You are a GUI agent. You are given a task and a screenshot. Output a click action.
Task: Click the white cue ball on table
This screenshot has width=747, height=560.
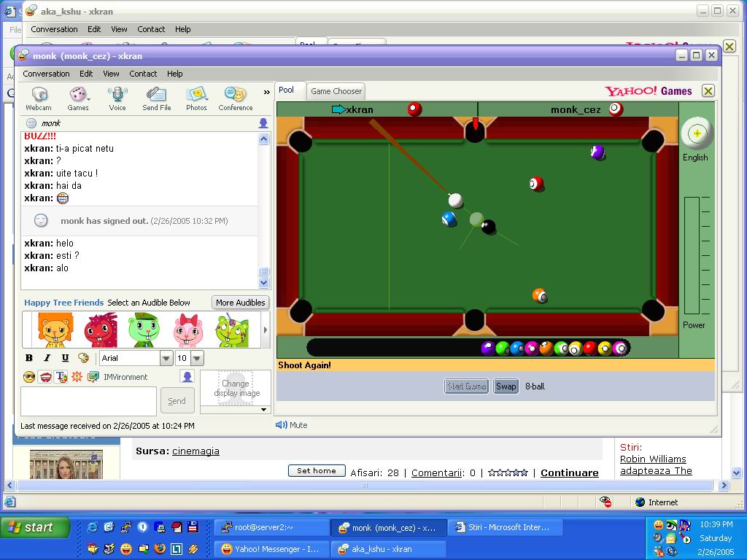click(455, 200)
